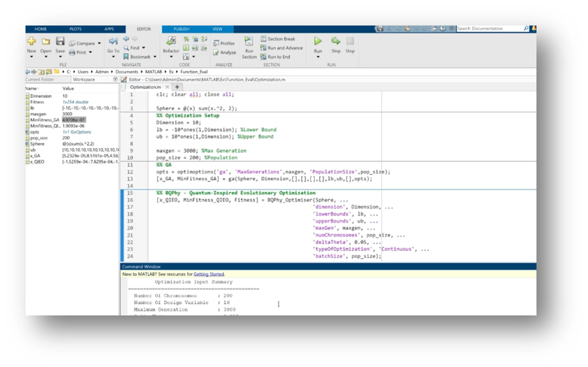Switch to the PLOTS ribbon tab
This screenshot has width=588, height=367.
pos(75,29)
